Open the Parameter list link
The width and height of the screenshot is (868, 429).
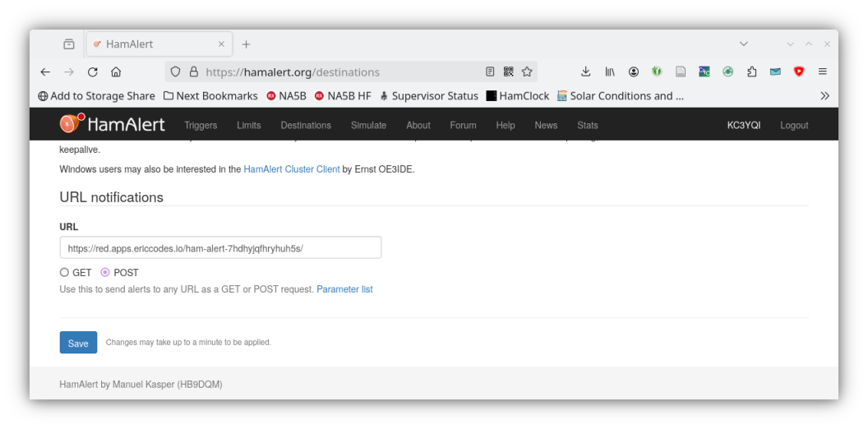(344, 289)
